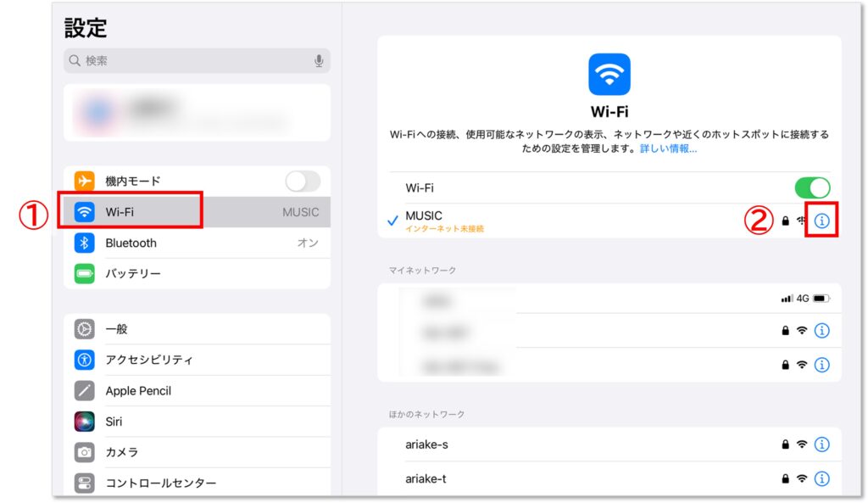Tap the microphone icon in search field
The width and height of the screenshot is (868, 503).
pyautogui.click(x=319, y=61)
